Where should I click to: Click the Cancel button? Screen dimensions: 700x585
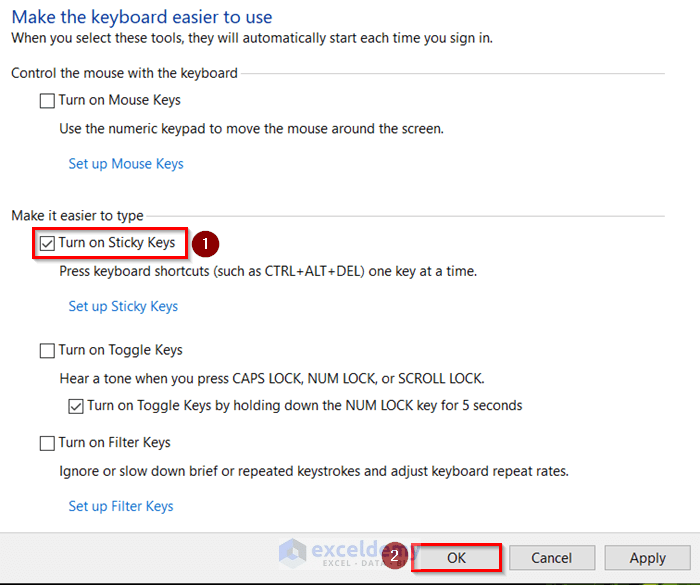[x=552, y=558]
